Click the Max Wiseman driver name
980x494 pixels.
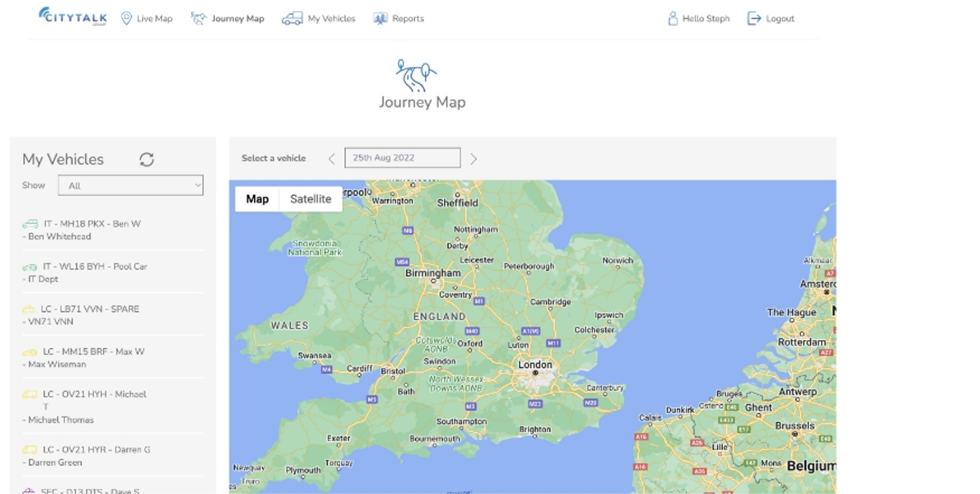(x=57, y=365)
